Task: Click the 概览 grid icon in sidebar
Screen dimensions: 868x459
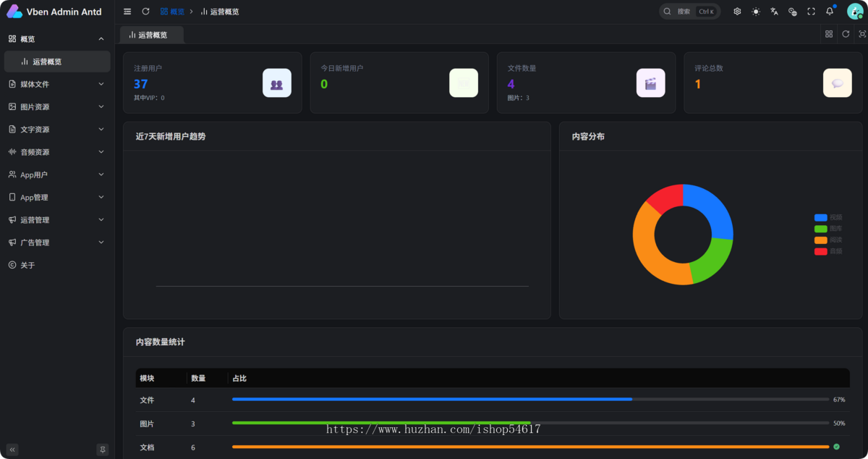Action: [12, 39]
